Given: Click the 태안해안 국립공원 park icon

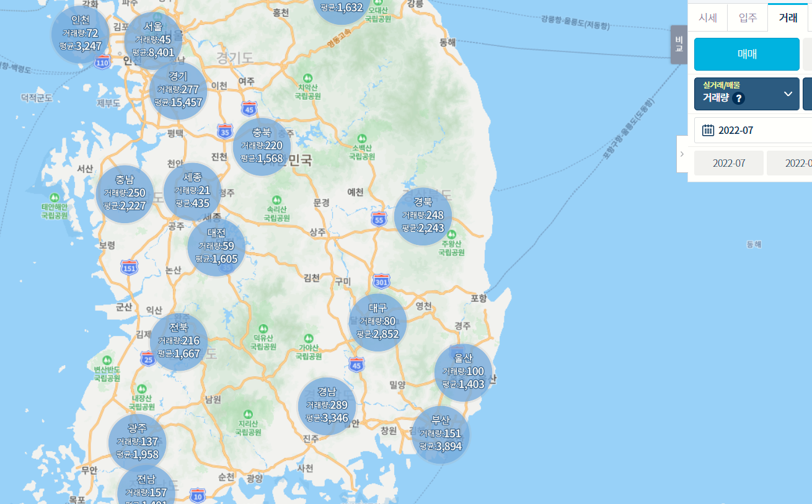Looking at the screenshot, I should pos(54,197).
